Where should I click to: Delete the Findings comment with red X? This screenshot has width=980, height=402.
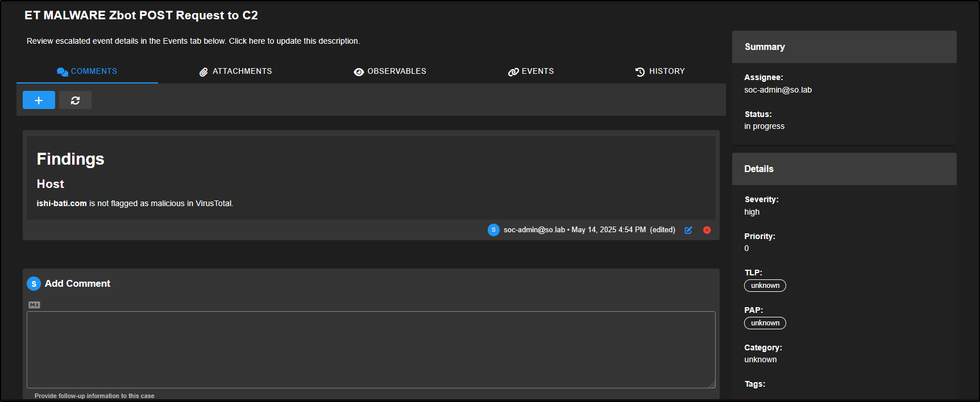(707, 230)
